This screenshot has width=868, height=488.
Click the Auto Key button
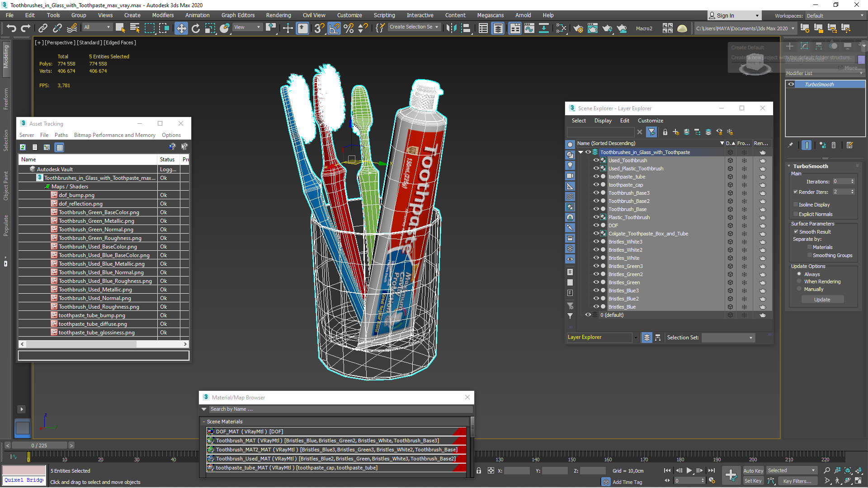753,471
